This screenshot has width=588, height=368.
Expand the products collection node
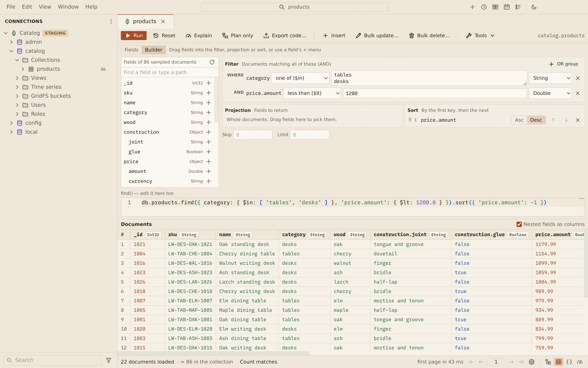(23, 69)
